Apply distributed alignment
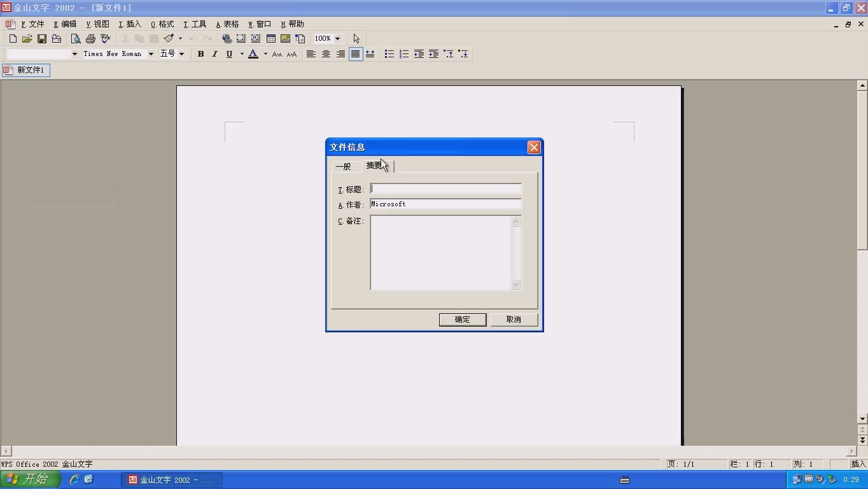Viewport: 868px width, 489px height. point(370,54)
